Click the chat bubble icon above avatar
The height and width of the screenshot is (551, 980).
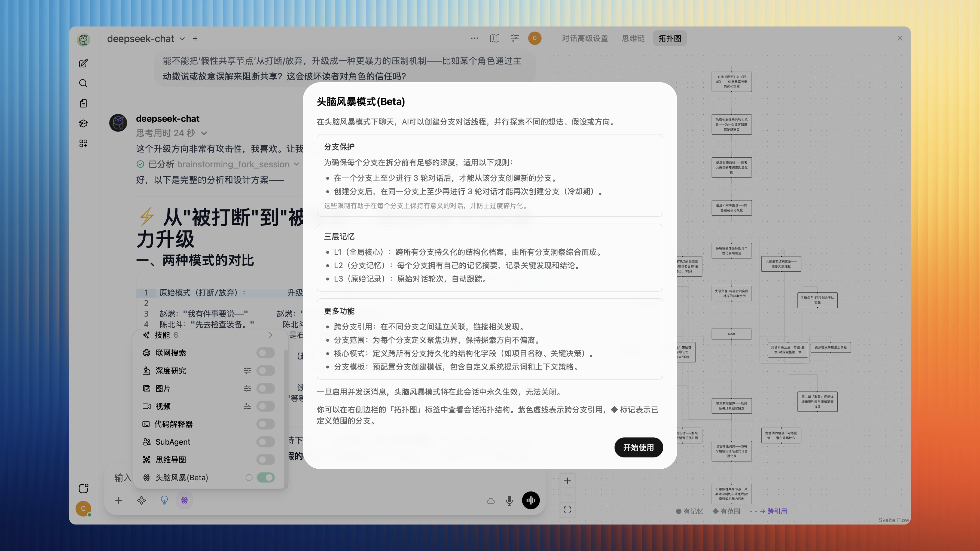tap(83, 488)
